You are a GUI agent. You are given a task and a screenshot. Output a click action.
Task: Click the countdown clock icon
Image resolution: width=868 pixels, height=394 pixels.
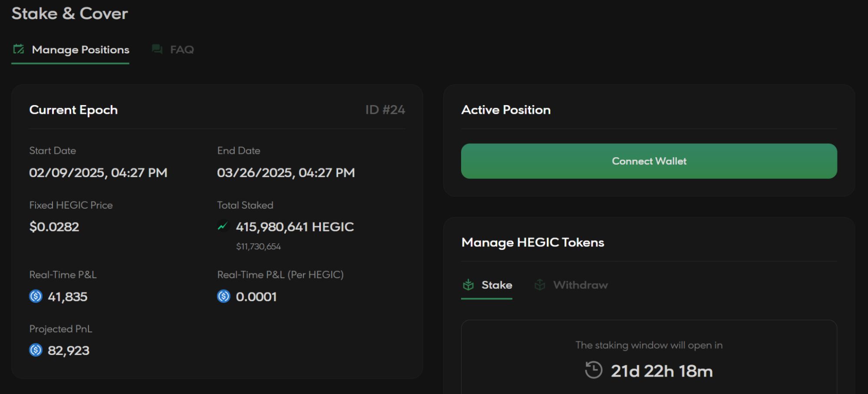pyautogui.click(x=593, y=371)
